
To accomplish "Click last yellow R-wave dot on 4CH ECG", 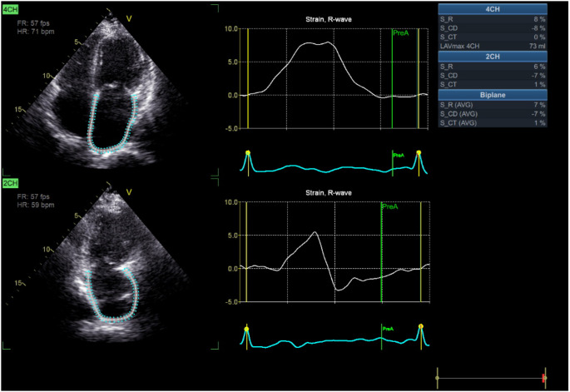I will [419, 152].
